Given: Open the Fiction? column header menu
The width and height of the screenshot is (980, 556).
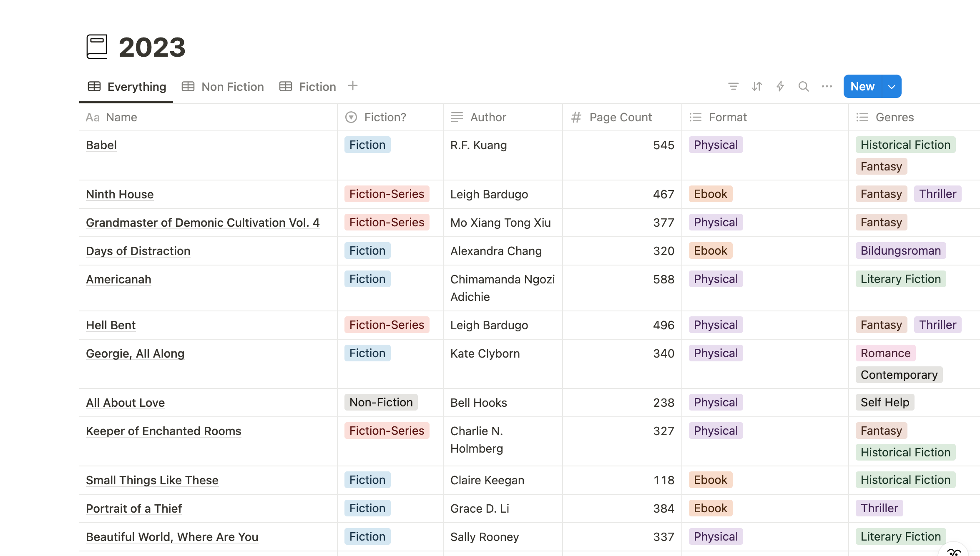Looking at the screenshot, I should 390,117.
